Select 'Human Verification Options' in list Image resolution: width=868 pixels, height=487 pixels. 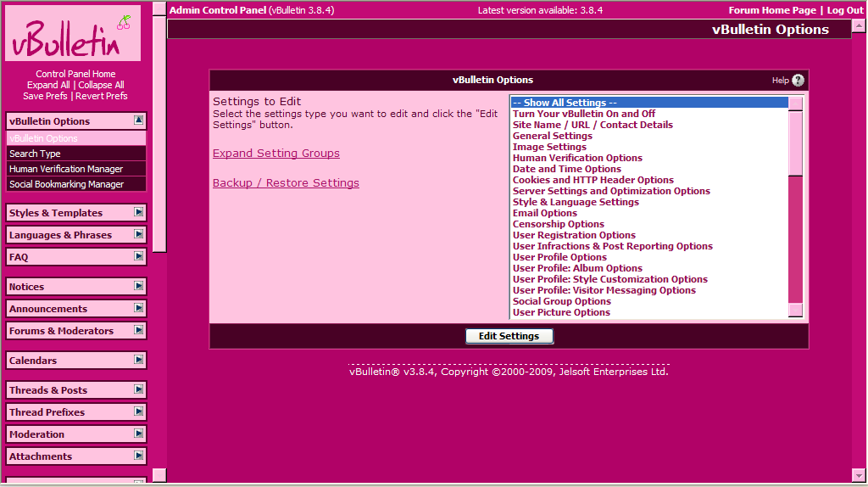click(649, 158)
